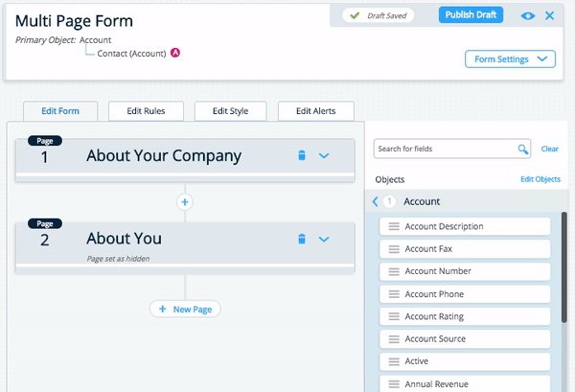Expand the About Your Company page chevron

(x=324, y=155)
